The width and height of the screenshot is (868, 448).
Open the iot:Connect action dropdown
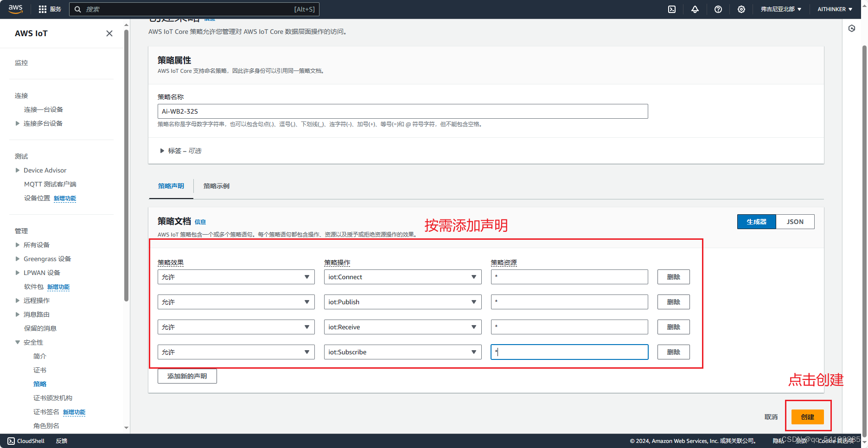tap(402, 277)
